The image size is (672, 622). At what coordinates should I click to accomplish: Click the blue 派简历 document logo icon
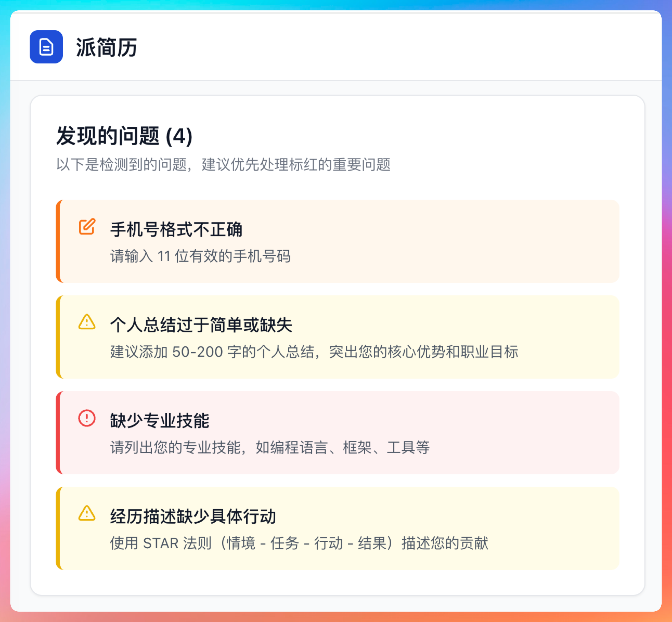pyautogui.click(x=46, y=47)
